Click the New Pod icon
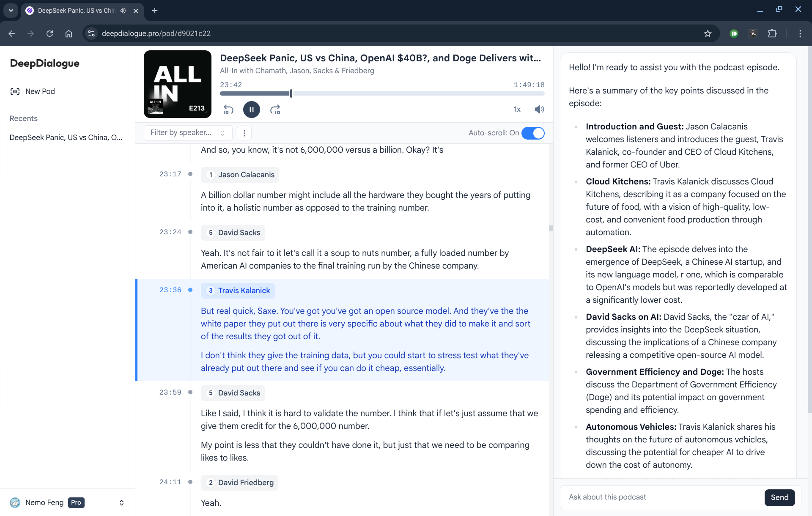 pyautogui.click(x=15, y=91)
